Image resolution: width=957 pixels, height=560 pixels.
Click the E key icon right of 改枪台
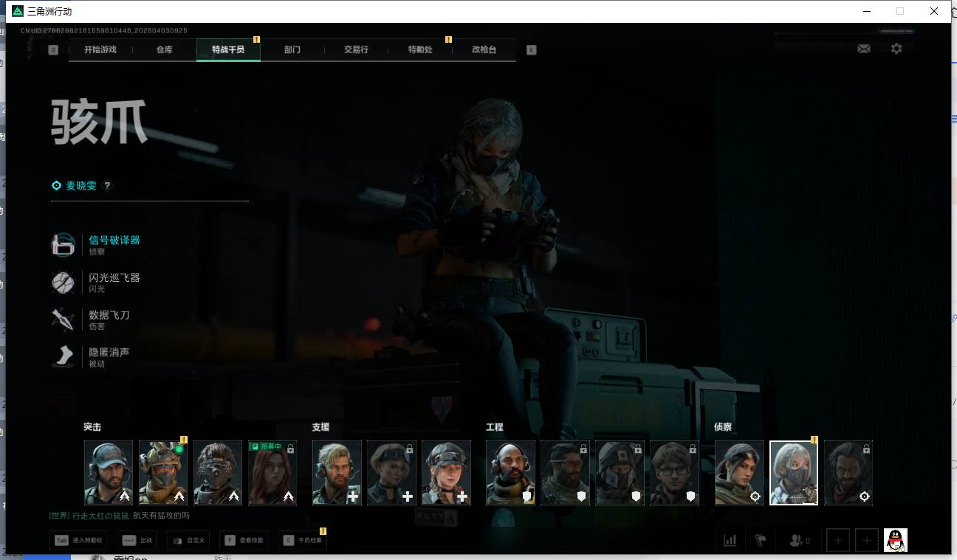point(531,50)
